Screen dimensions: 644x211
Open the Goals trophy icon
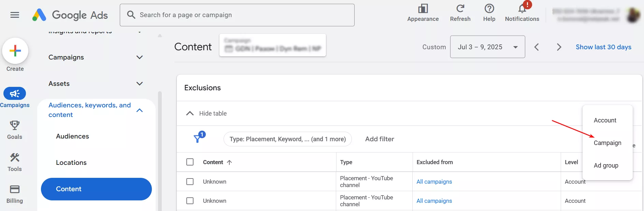pyautogui.click(x=15, y=126)
